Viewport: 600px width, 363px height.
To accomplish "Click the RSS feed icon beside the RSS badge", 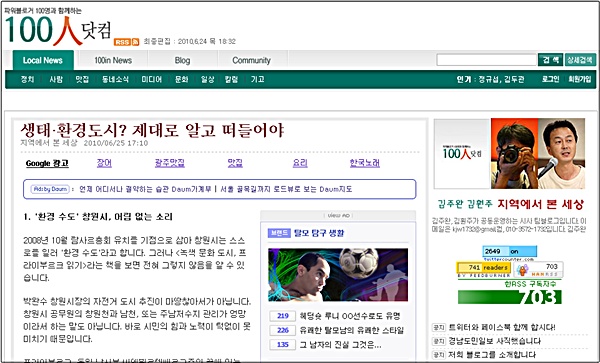I will 135,42.
